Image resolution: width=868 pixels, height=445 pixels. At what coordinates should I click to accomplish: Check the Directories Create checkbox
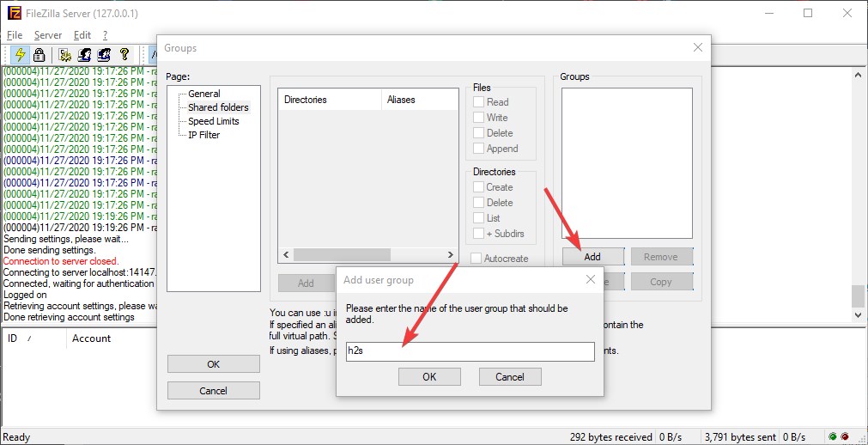478,187
